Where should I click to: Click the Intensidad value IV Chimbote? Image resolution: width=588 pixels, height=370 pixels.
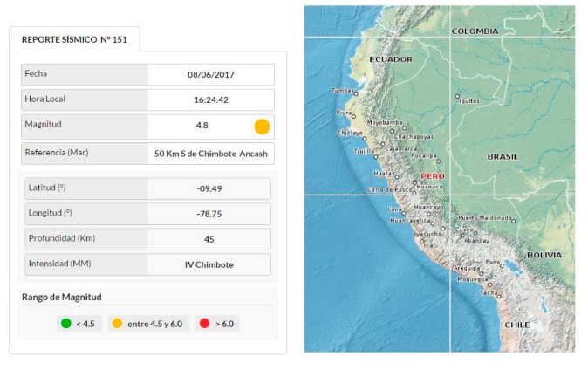tap(209, 264)
